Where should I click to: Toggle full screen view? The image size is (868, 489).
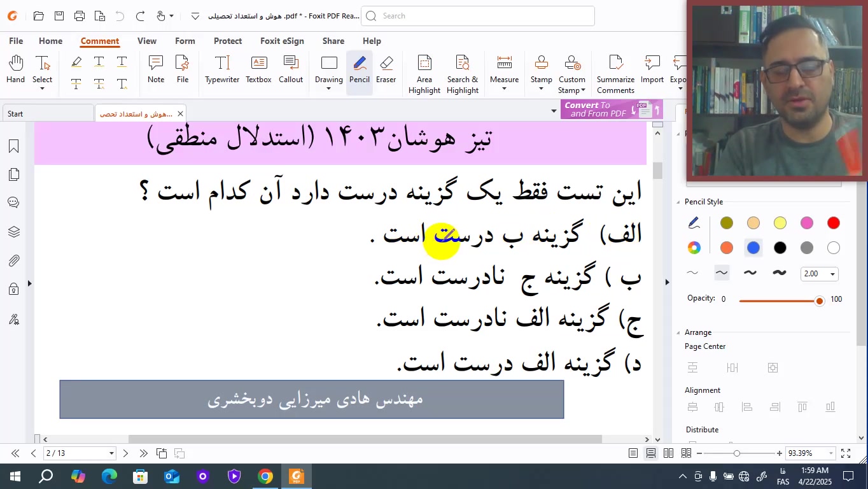pyautogui.click(x=846, y=453)
